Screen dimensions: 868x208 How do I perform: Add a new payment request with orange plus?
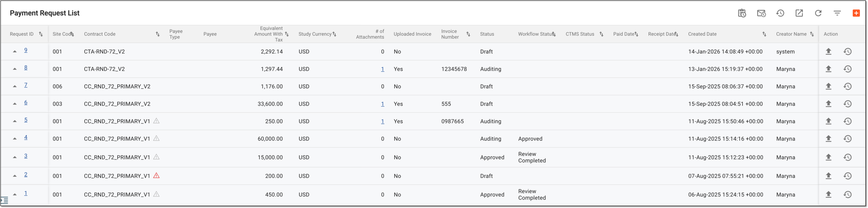(856, 13)
